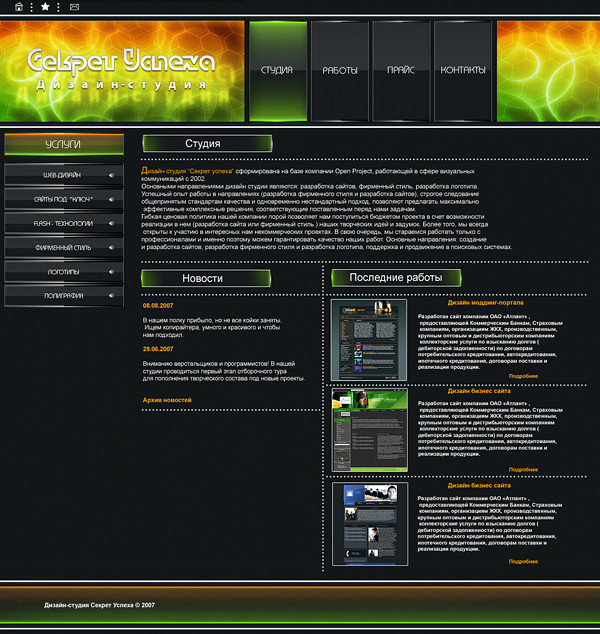
Task: Click the Последние работы heading
Action: pos(396,277)
